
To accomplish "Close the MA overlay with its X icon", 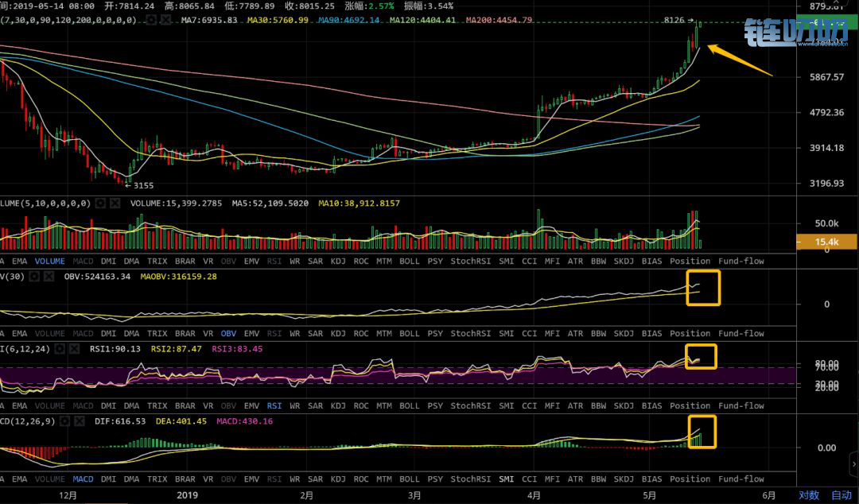I will (x=166, y=20).
